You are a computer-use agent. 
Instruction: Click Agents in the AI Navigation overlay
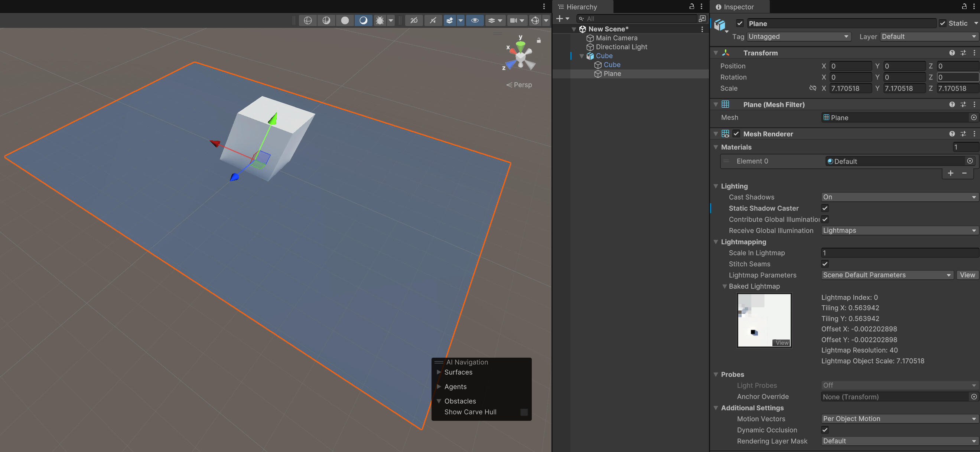click(x=455, y=387)
